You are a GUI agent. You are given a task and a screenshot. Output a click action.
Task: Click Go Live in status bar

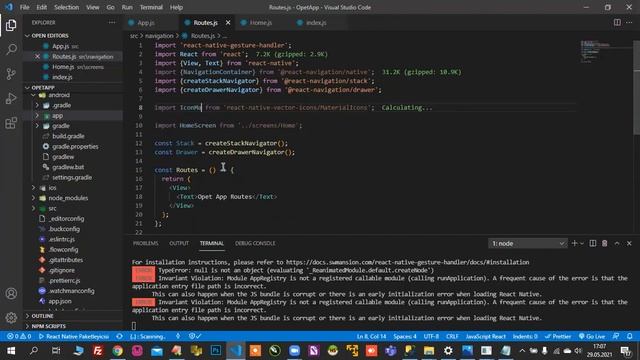592,336
